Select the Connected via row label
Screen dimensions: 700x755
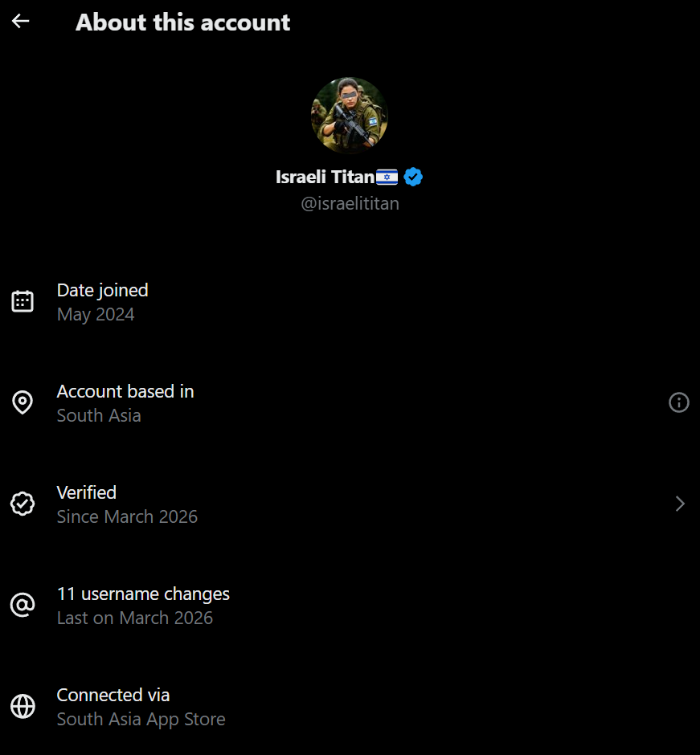click(113, 695)
